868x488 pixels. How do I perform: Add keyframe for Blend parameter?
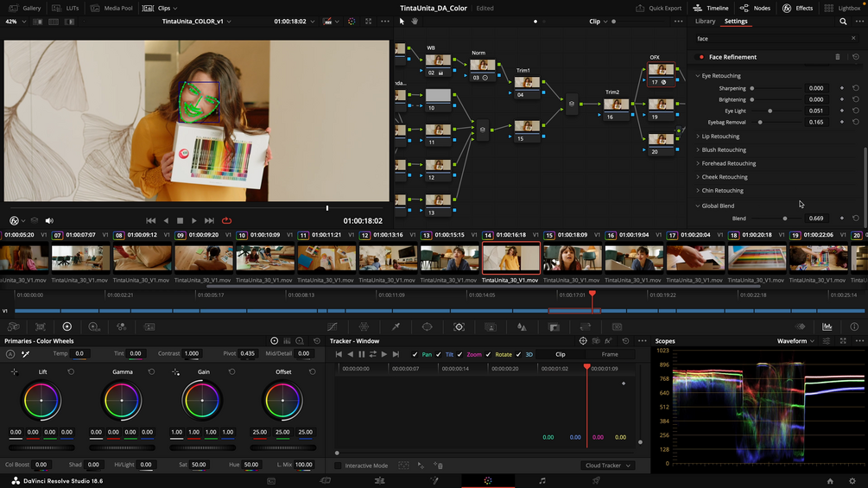pos(842,219)
